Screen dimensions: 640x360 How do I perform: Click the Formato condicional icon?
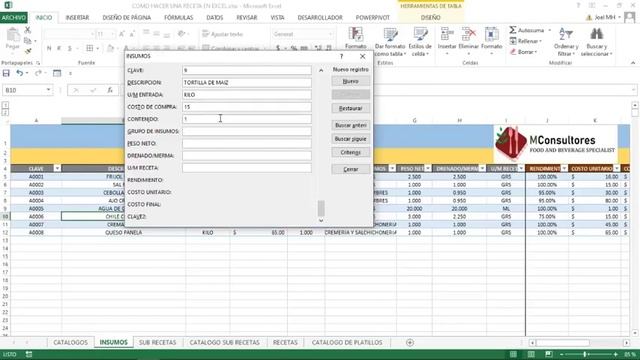356,34
